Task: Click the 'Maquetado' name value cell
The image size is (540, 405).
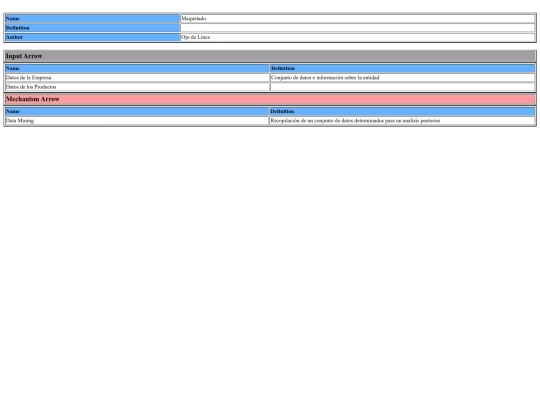Action: tap(357, 19)
